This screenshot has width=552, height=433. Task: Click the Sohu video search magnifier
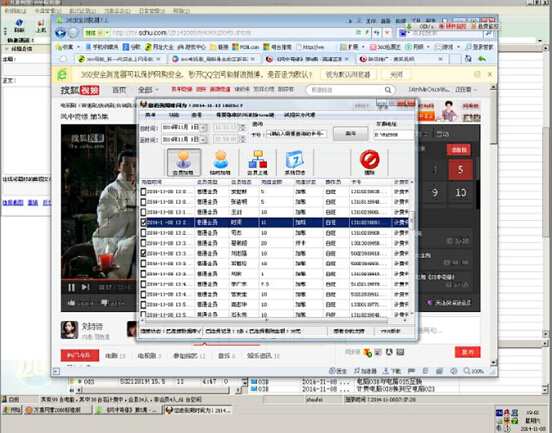click(x=388, y=90)
